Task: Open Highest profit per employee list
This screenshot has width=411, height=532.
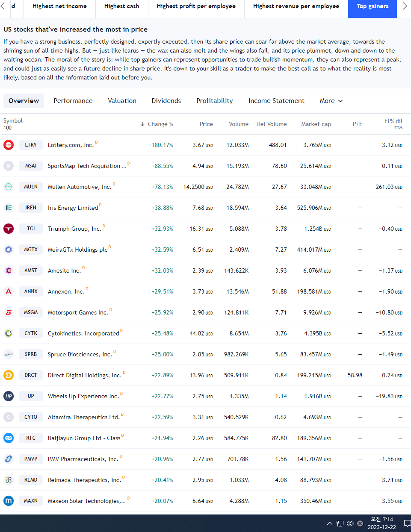Action: click(x=196, y=6)
